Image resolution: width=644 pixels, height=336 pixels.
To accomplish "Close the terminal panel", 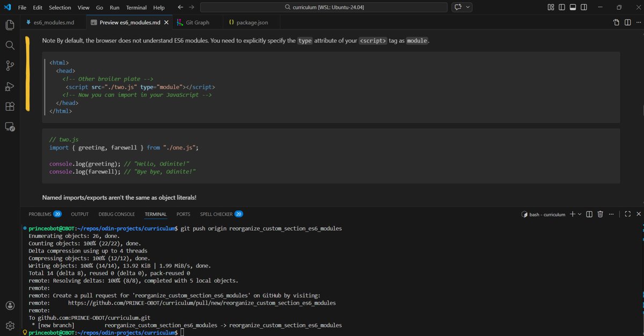I will coord(638,214).
